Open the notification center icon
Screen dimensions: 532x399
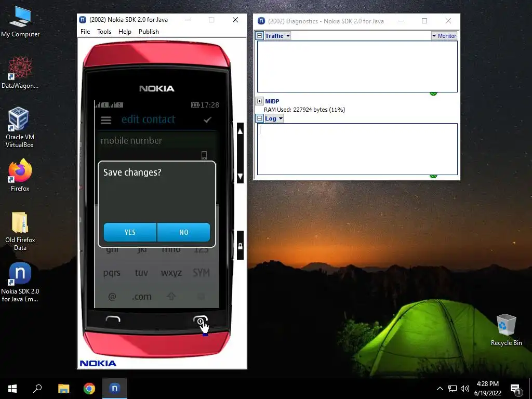515,389
